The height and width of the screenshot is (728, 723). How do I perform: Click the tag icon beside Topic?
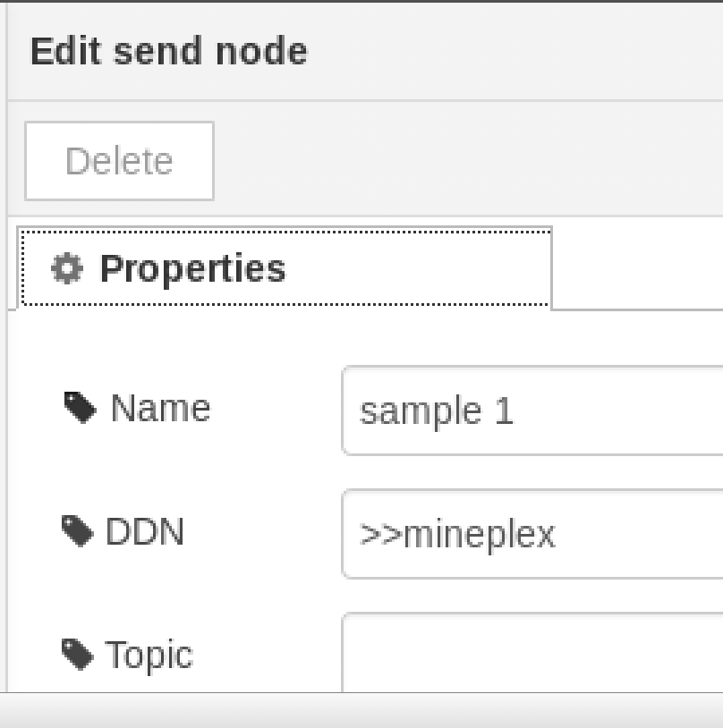78,655
